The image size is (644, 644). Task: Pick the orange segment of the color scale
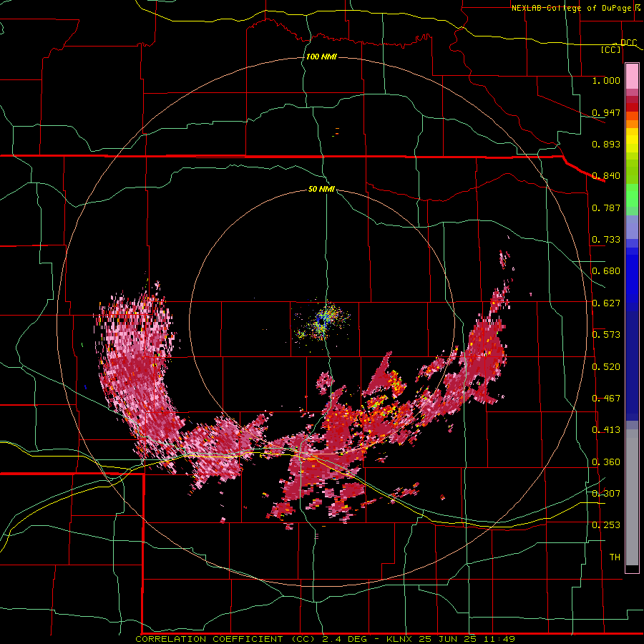(x=632, y=124)
